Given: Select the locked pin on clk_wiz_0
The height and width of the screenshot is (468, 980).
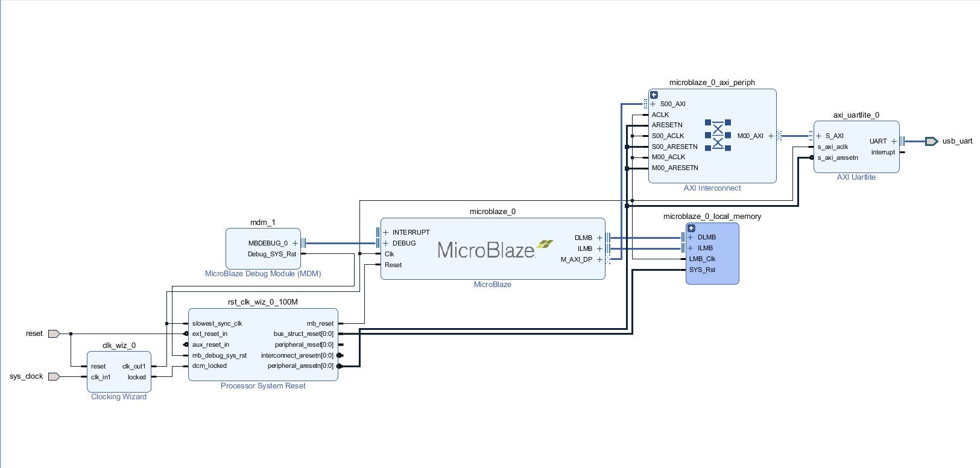Looking at the screenshot, I should click(x=137, y=377).
